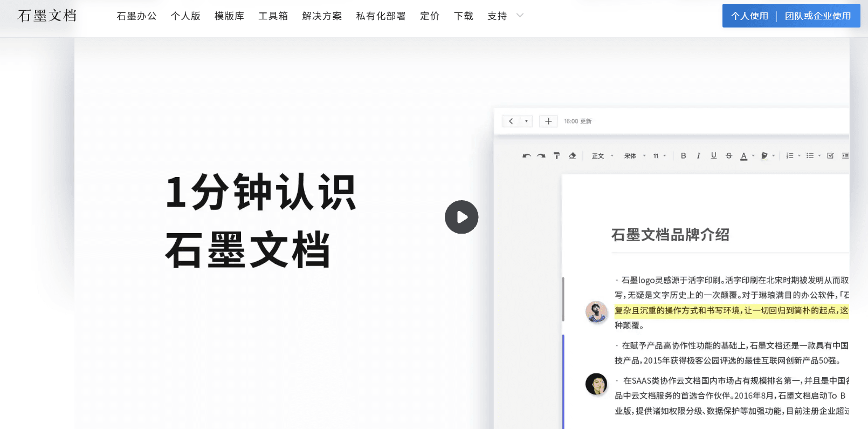
Task: Click the 团队或企业使用 button
Action: [818, 16]
